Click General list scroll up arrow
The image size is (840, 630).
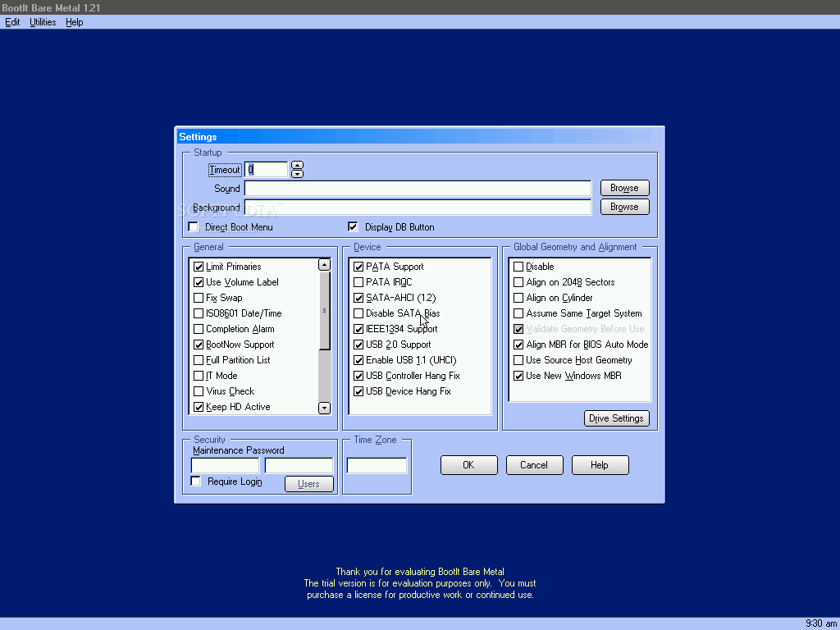pos(324,265)
